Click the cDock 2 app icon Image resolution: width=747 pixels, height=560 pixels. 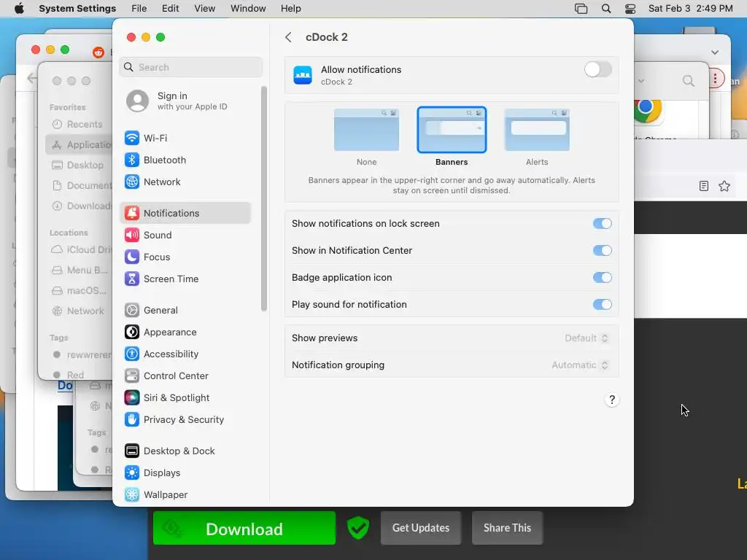303,75
